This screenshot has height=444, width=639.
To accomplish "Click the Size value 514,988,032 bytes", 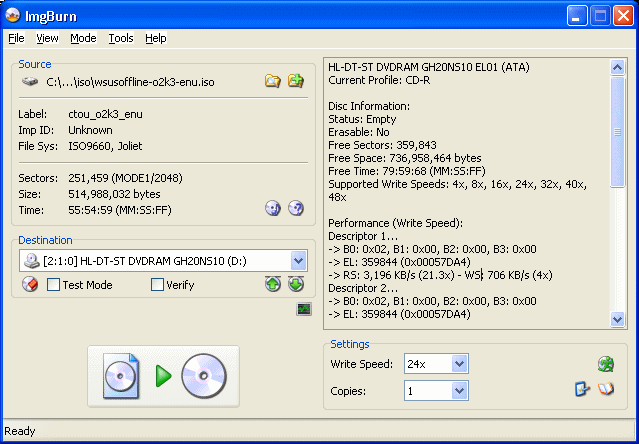I will (114, 194).
